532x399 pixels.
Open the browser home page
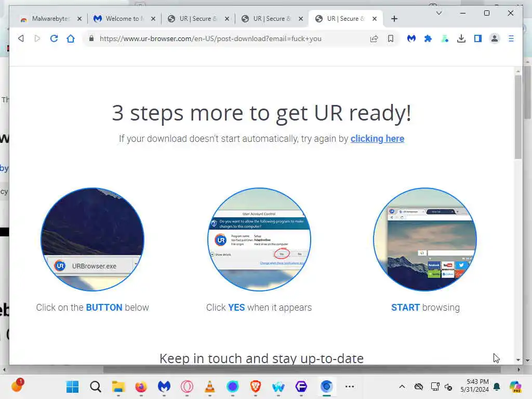pyautogui.click(x=71, y=38)
